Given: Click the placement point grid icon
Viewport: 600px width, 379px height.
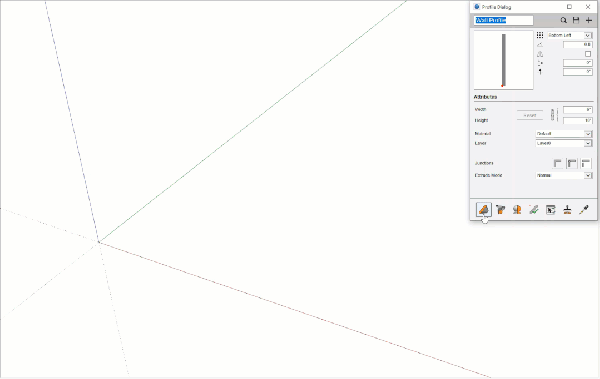Looking at the screenshot, I should pyautogui.click(x=540, y=35).
